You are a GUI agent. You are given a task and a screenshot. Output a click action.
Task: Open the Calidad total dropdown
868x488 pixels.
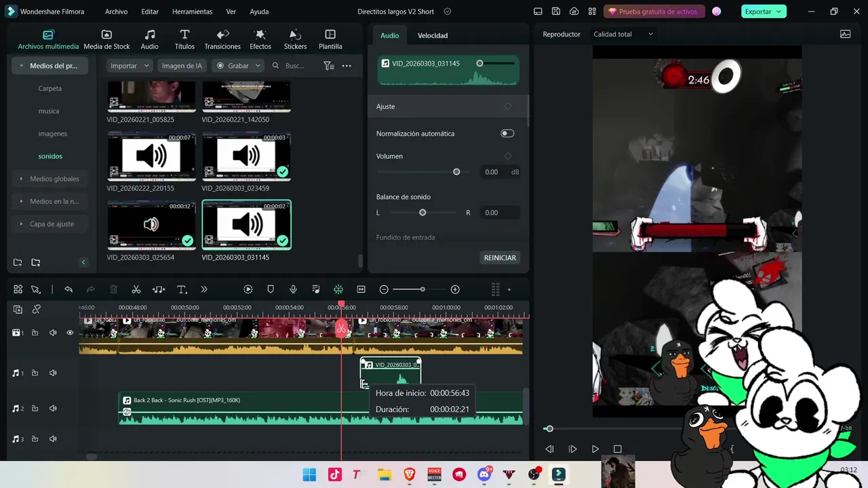pos(623,34)
